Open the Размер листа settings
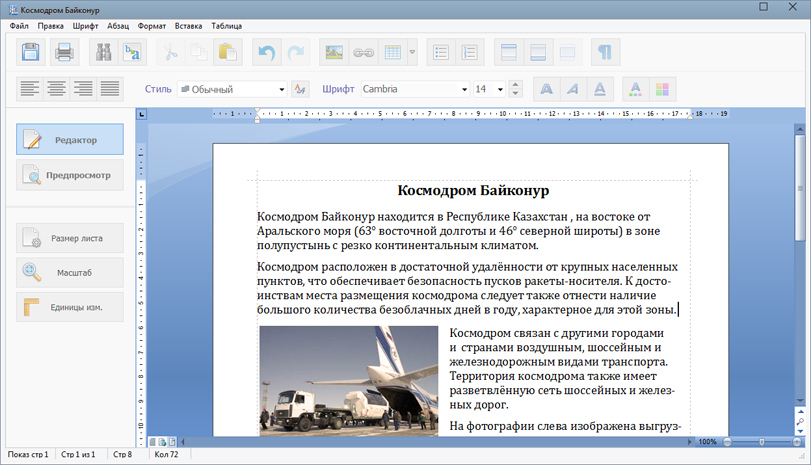The width and height of the screenshot is (811, 465). click(70, 238)
